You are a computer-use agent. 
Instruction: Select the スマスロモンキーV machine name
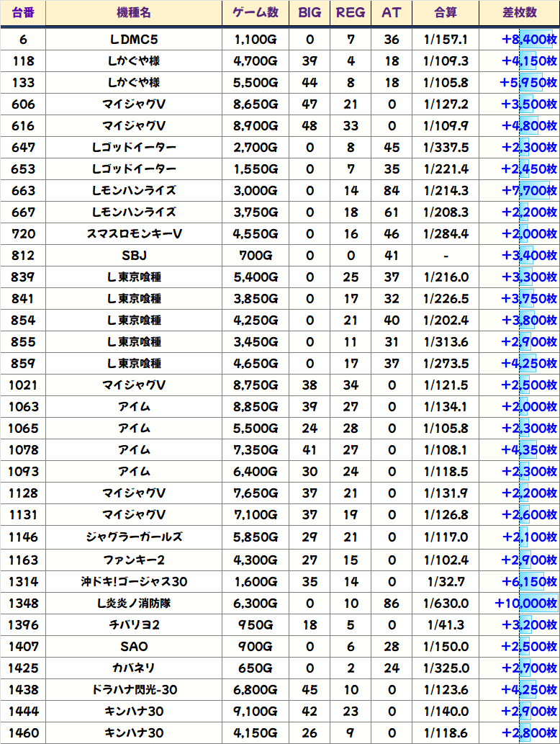pos(134,233)
